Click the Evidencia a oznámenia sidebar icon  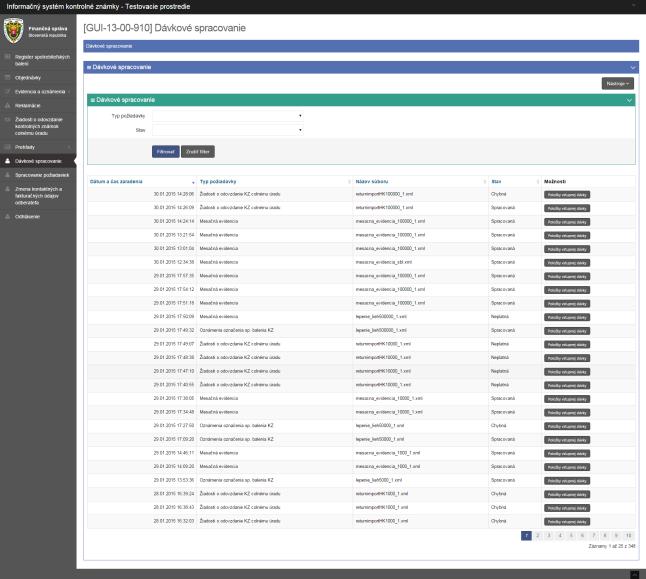(7, 91)
